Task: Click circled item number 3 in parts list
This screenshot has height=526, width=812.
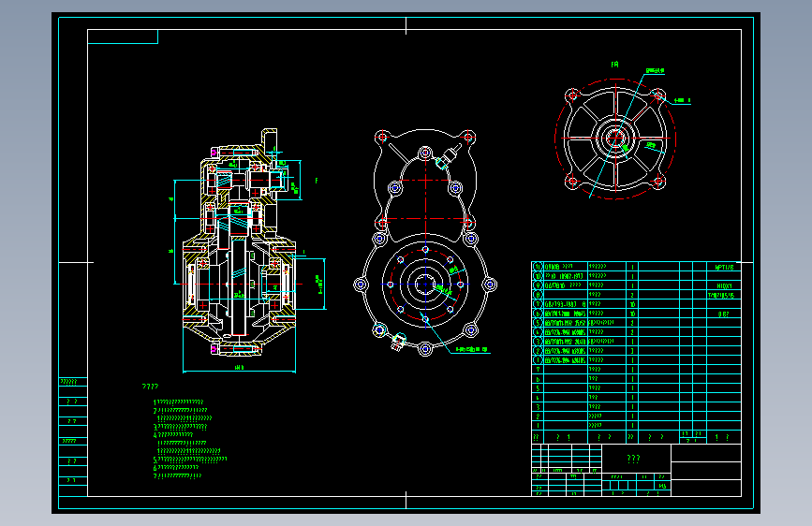Action: [x=538, y=342]
